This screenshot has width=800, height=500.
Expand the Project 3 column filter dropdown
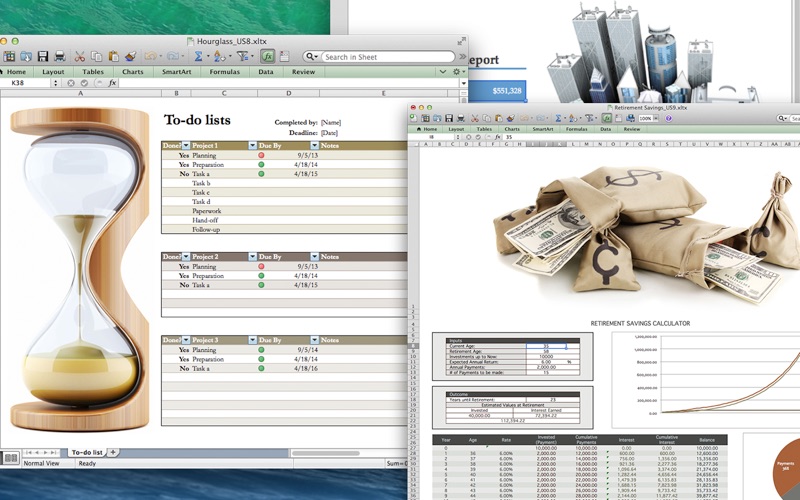(x=253, y=341)
